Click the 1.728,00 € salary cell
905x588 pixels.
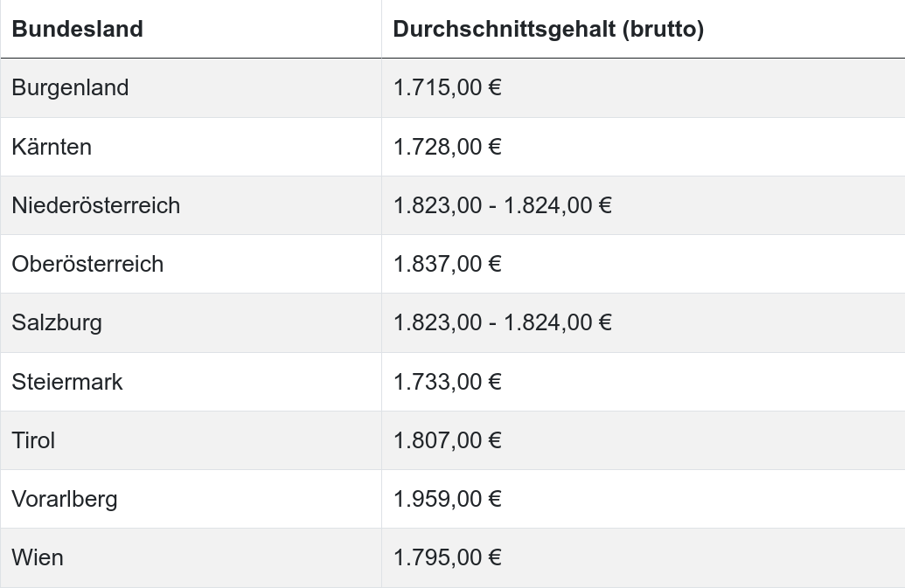pos(447,147)
